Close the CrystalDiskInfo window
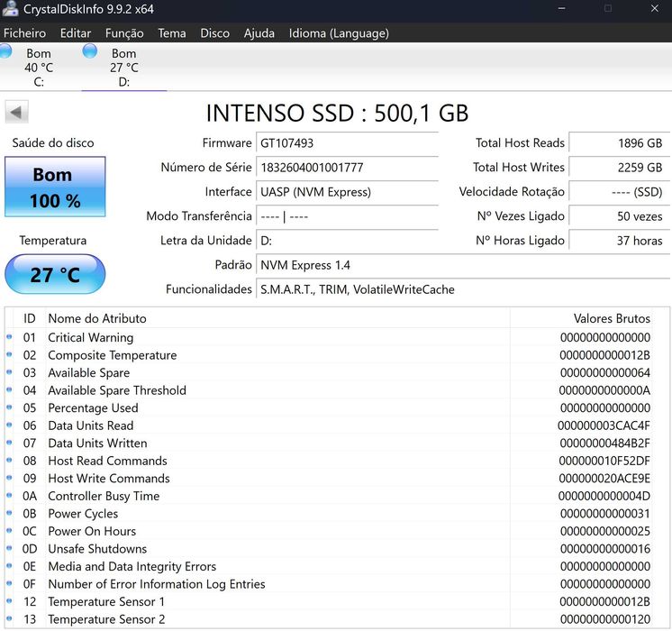672x631 pixels. click(654, 9)
